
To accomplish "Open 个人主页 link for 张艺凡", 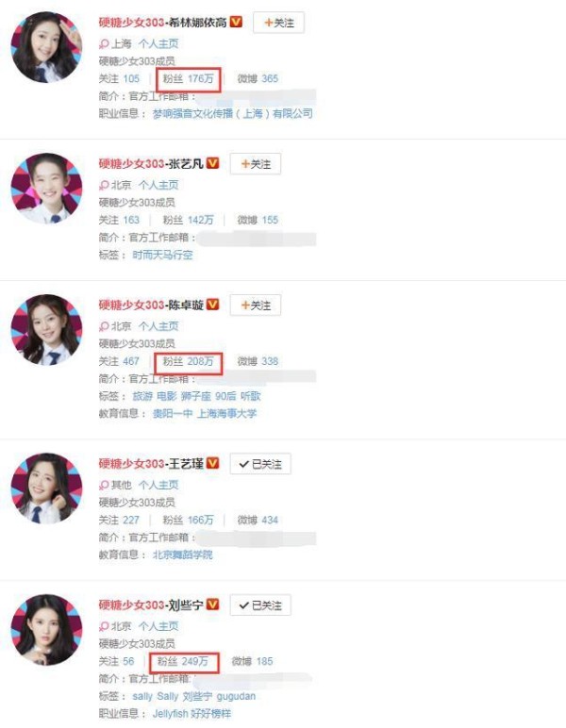I will (x=158, y=185).
